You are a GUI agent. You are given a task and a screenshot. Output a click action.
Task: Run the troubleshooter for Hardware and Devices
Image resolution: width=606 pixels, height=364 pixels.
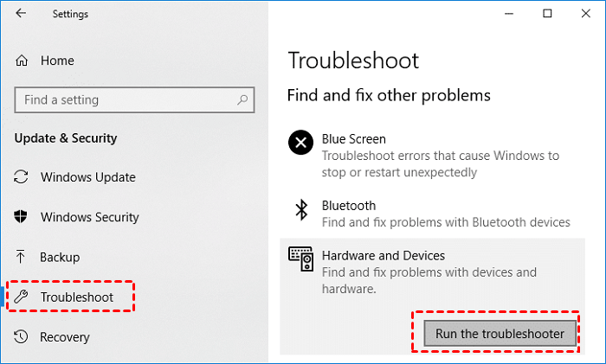click(500, 333)
